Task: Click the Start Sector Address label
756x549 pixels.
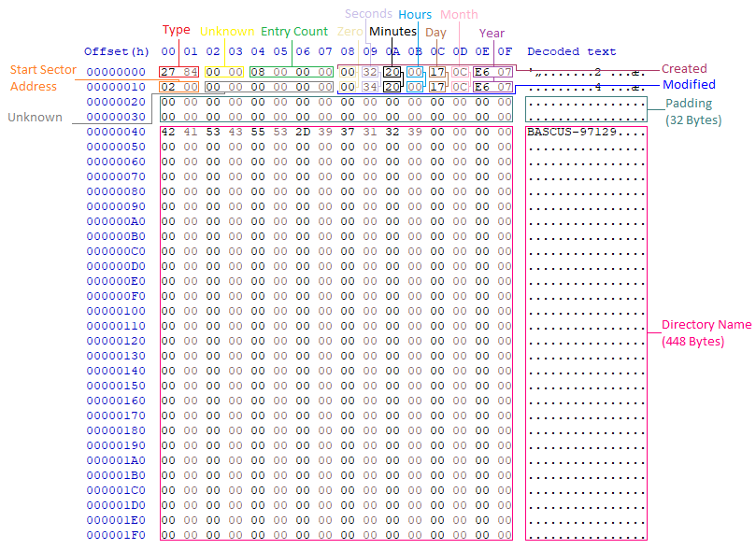Action: pos(43,78)
